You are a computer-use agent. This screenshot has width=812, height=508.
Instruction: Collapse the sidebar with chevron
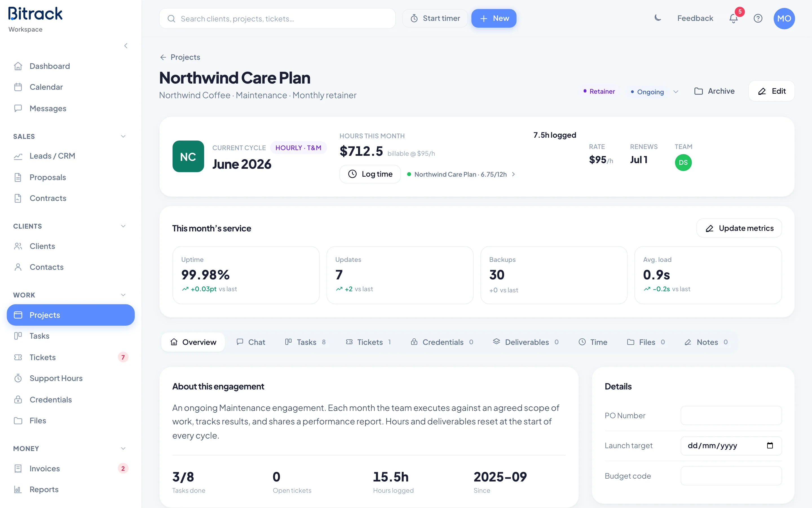[126, 46]
